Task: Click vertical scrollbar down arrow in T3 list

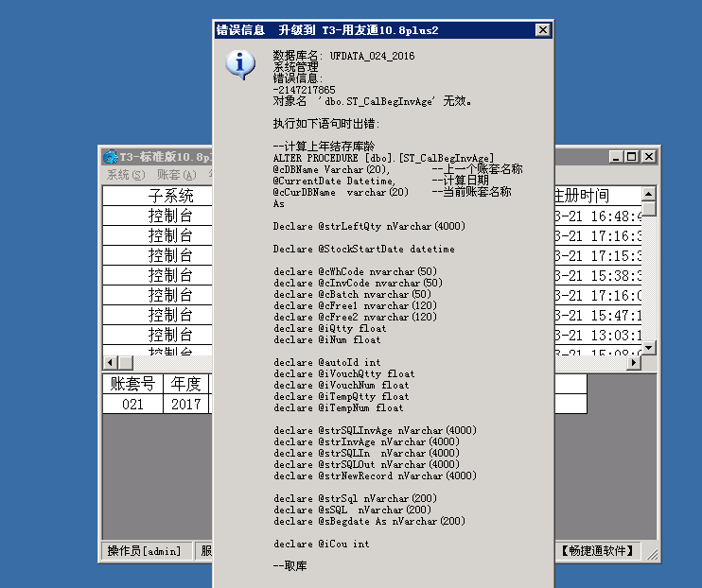Action: pyautogui.click(x=649, y=348)
